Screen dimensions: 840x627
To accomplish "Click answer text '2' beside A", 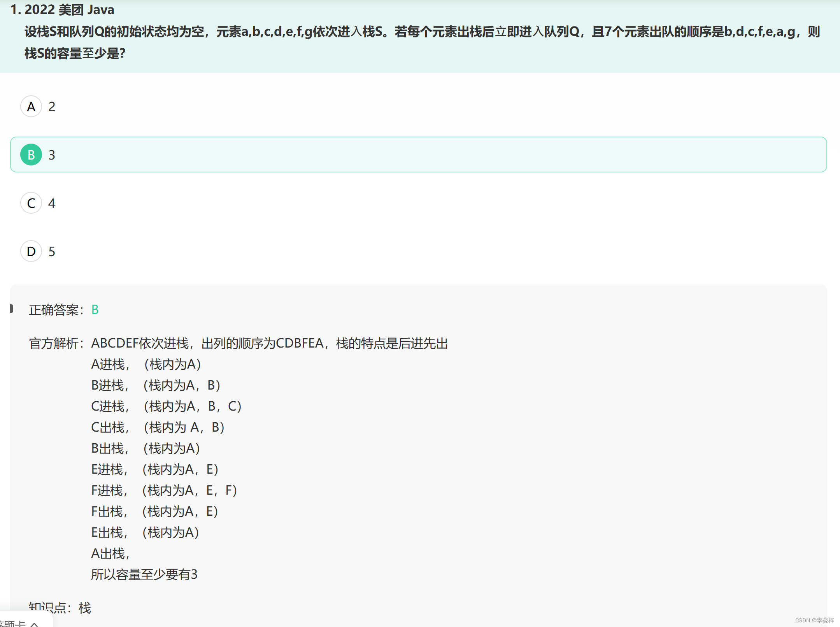I will pyautogui.click(x=52, y=107).
